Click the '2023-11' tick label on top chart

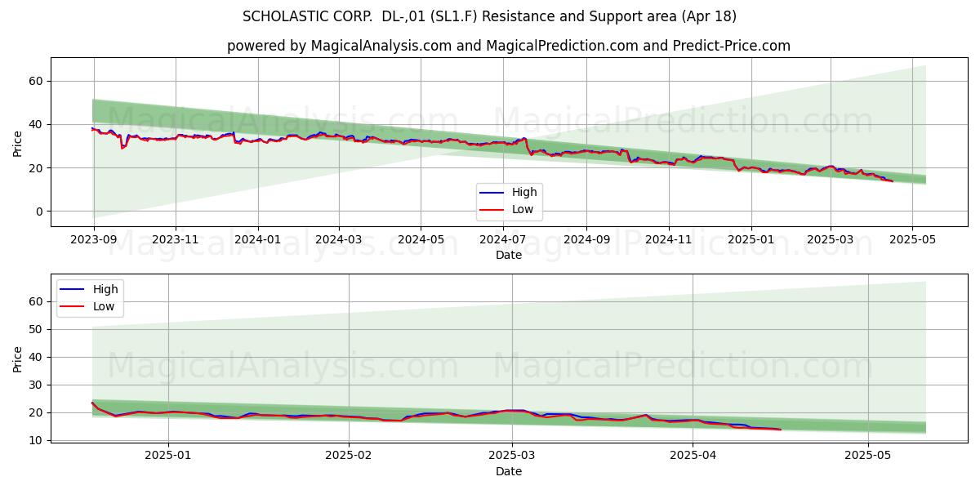tap(176, 239)
